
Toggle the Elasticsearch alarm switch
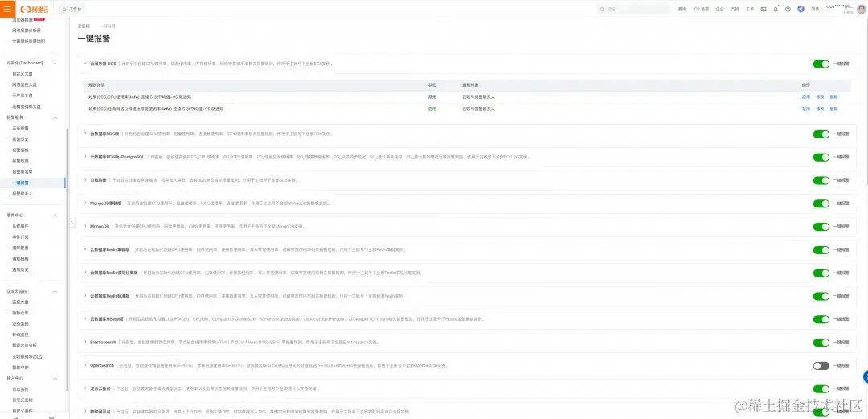tap(821, 343)
